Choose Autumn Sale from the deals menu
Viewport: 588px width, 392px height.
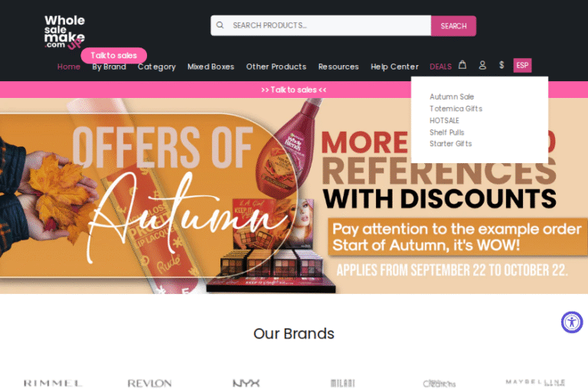(x=452, y=96)
